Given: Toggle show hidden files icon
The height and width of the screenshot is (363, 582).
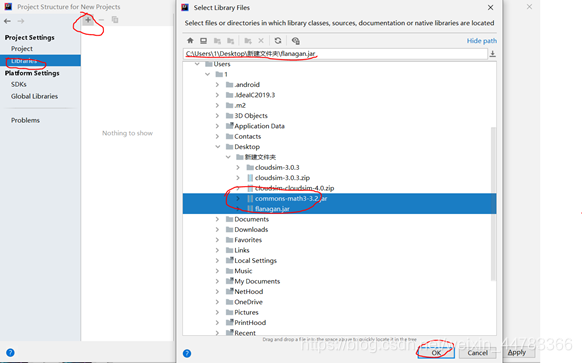Looking at the screenshot, I should [295, 40].
